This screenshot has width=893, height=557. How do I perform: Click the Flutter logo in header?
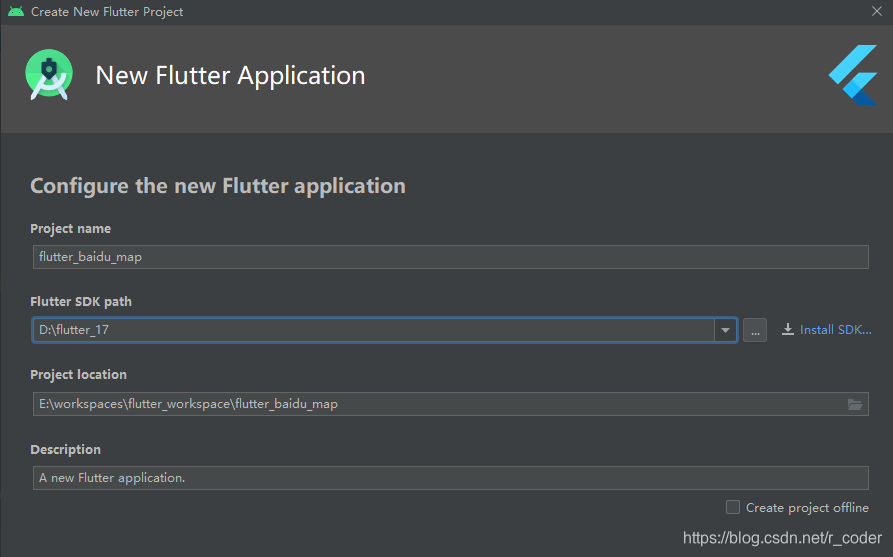[853, 75]
